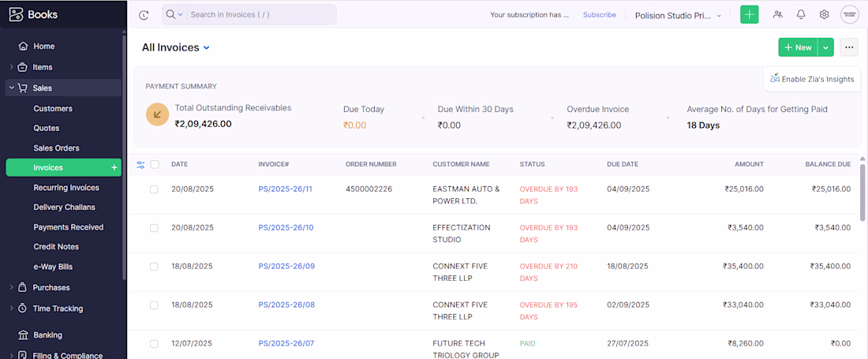Click the Home house icon in sidebar
Viewport: 868px width, 359px height.
click(23, 47)
